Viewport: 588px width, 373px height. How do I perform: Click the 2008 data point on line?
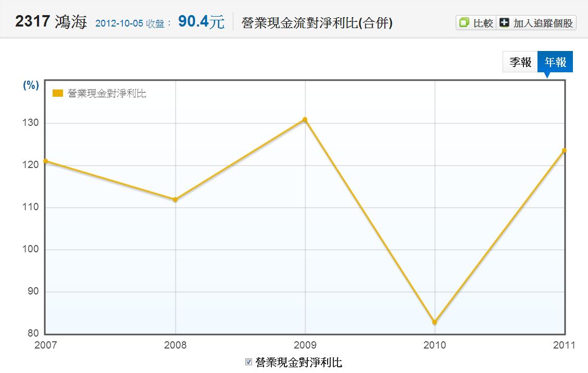click(175, 200)
